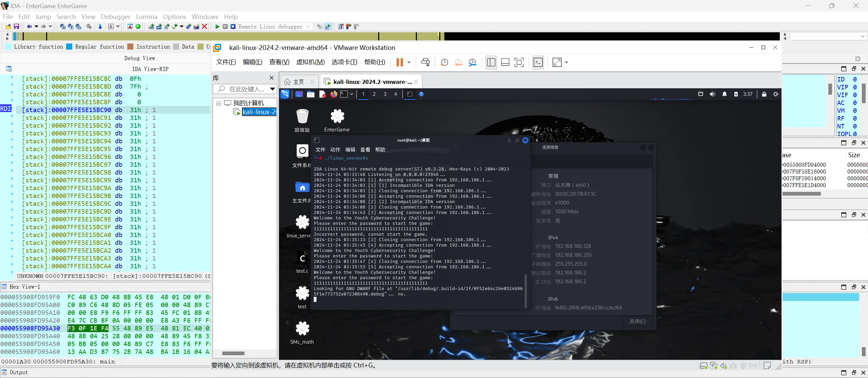Image resolution: width=868 pixels, height=378 pixels.
Task: Toggle the VMware thumbnail bar view
Action: click(x=505, y=62)
